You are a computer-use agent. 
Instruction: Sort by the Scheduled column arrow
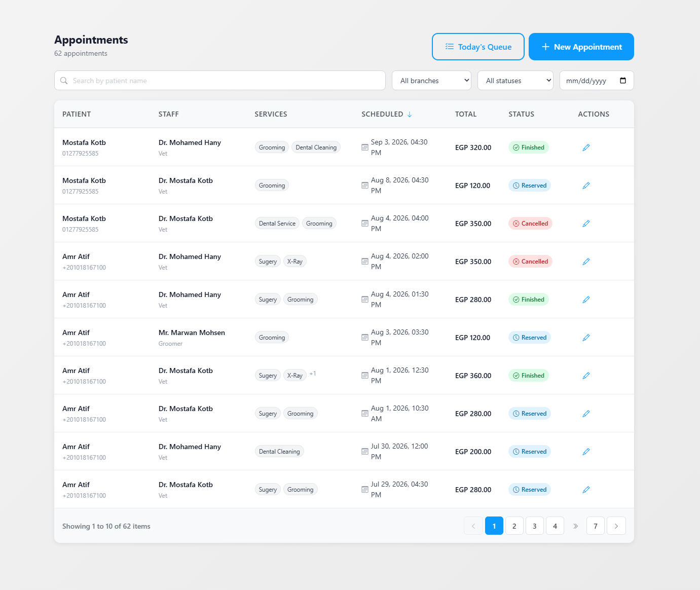pyautogui.click(x=410, y=115)
